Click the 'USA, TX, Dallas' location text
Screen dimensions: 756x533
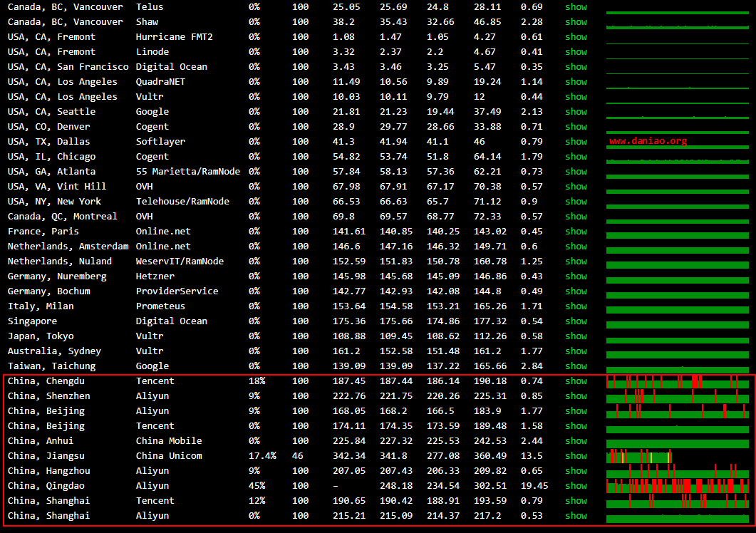(x=48, y=142)
